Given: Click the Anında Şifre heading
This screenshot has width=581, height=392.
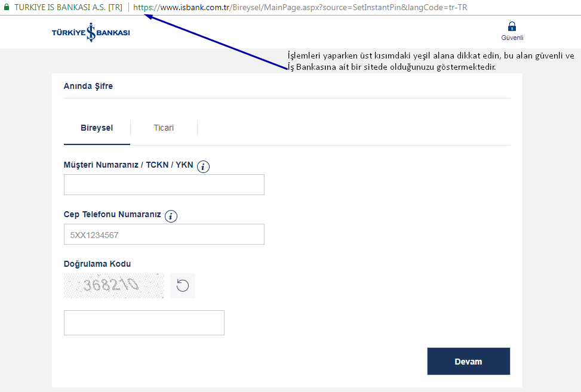Looking at the screenshot, I should pyautogui.click(x=88, y=86).
